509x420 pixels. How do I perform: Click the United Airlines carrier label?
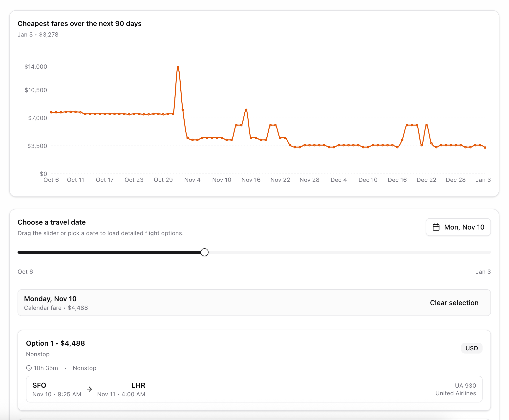coord(455,393)
